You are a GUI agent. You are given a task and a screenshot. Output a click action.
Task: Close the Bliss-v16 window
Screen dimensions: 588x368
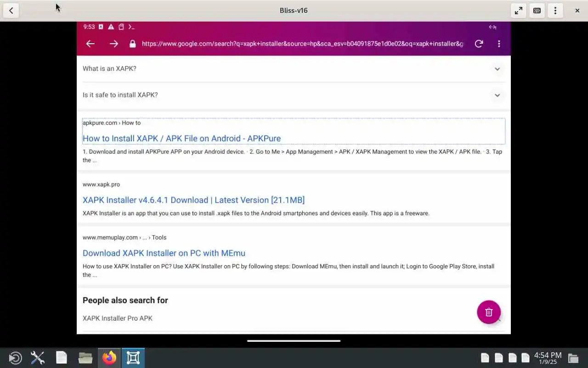[x=577, y=11]
